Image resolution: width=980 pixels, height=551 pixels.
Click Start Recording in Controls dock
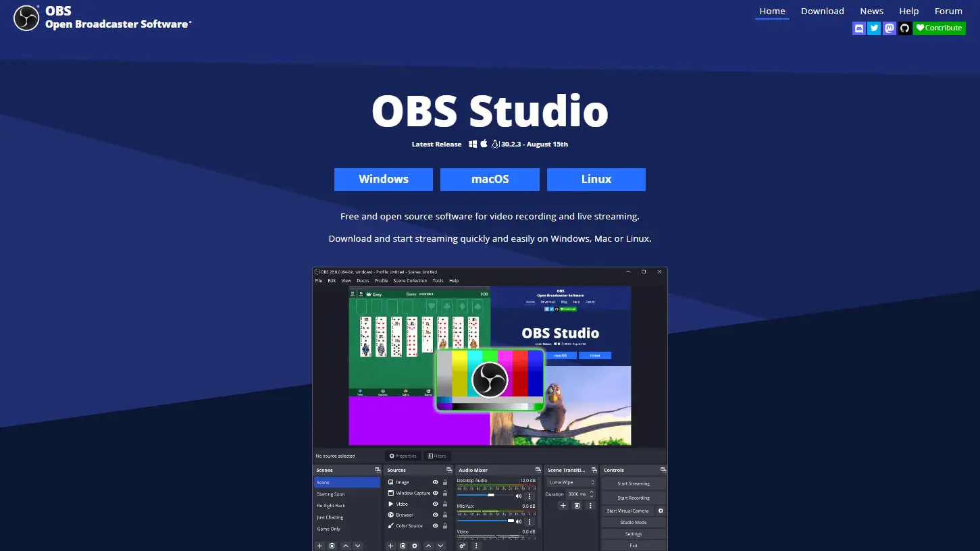pos(634,498)
